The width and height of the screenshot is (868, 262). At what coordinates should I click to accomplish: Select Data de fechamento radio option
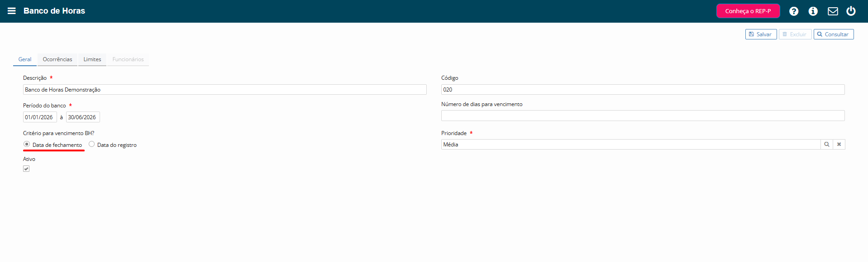tap(27, 144)
